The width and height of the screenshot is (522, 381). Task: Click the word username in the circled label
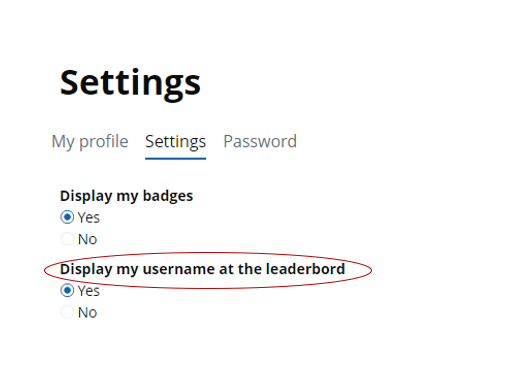pos(178,270)
